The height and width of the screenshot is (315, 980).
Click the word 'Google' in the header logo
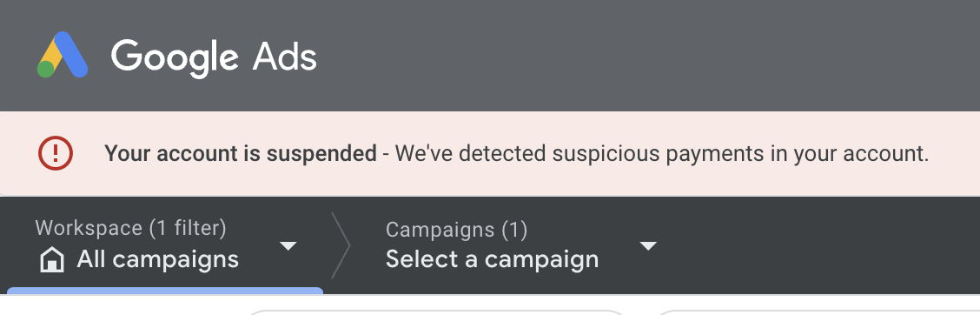(175, 57)
